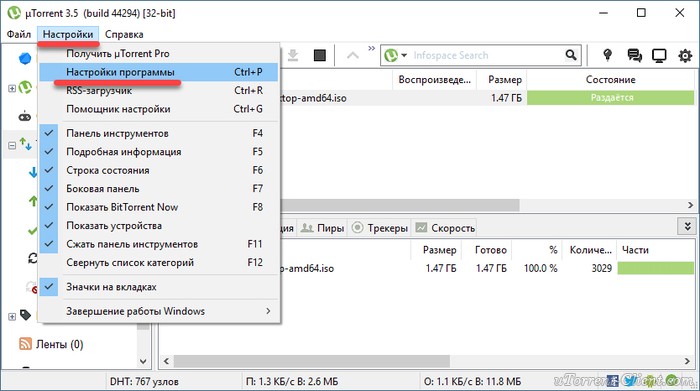
Task: Click the search magnifier icon
Action: (x=571, y=55)
